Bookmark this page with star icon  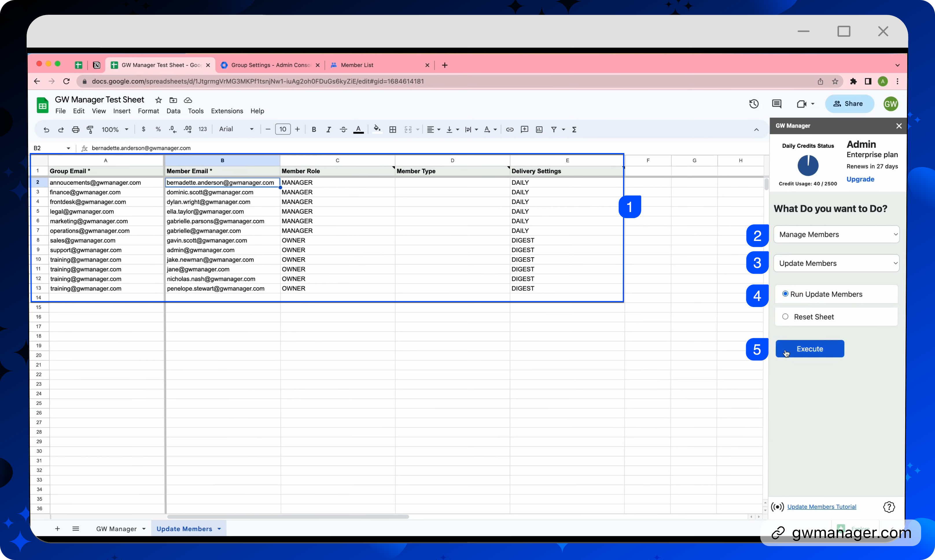click(835, 81)
